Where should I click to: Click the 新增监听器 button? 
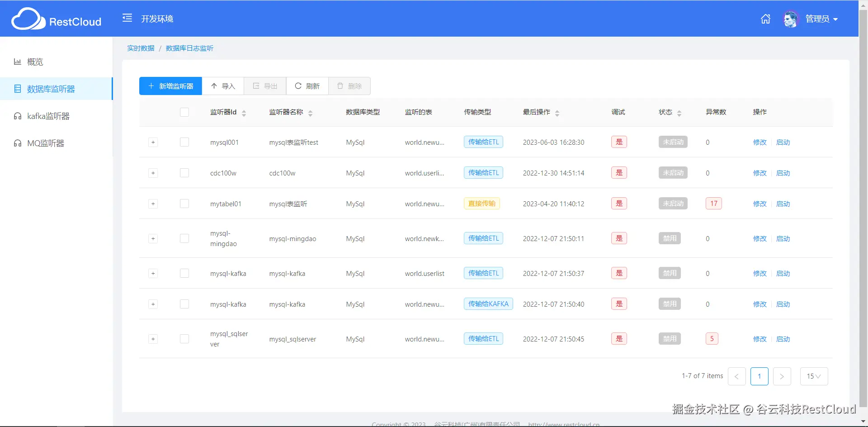pyautogui.click(x=170, y=86)
